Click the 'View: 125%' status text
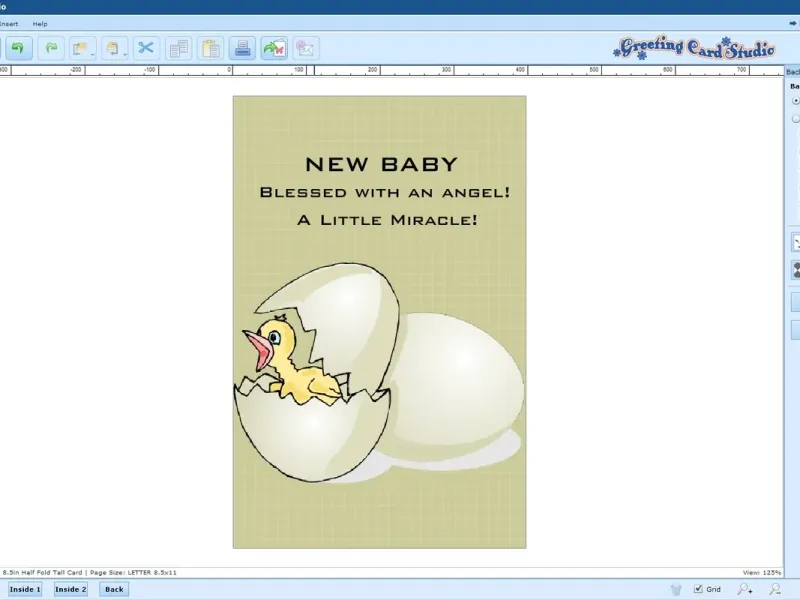This screenshot has width=800, height=600. coord(762,572)
